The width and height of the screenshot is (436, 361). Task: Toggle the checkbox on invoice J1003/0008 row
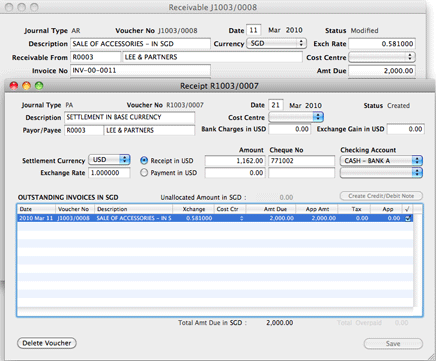408,218
